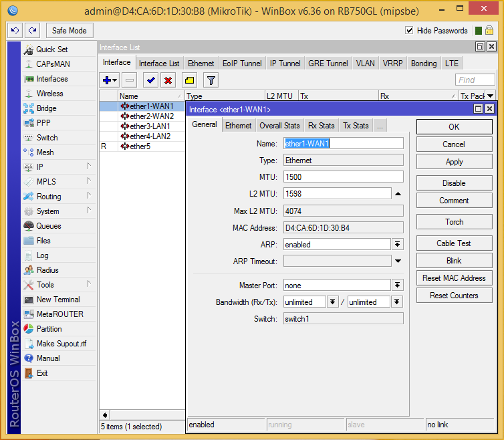Click Reset Counters button
The image size is (504, 440).
454,296
